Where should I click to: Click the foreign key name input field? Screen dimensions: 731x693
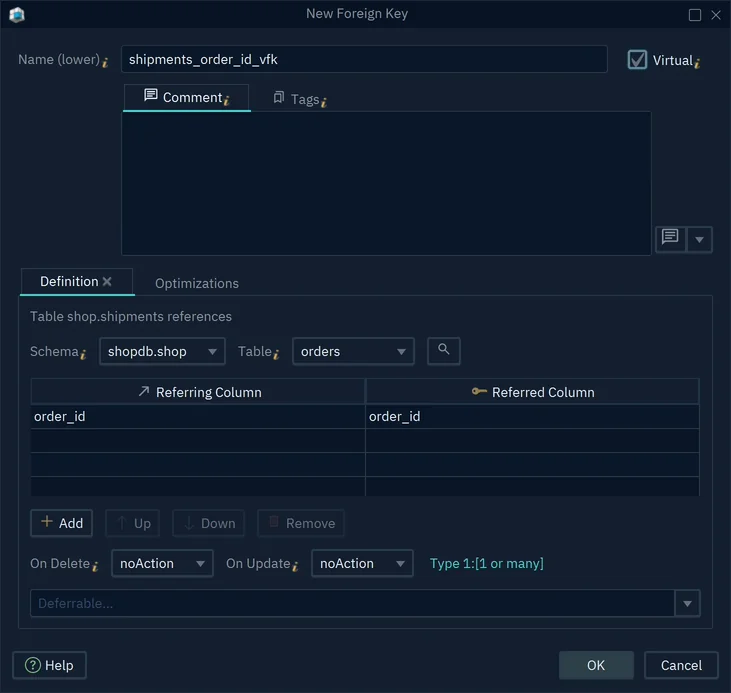[364, 59]
